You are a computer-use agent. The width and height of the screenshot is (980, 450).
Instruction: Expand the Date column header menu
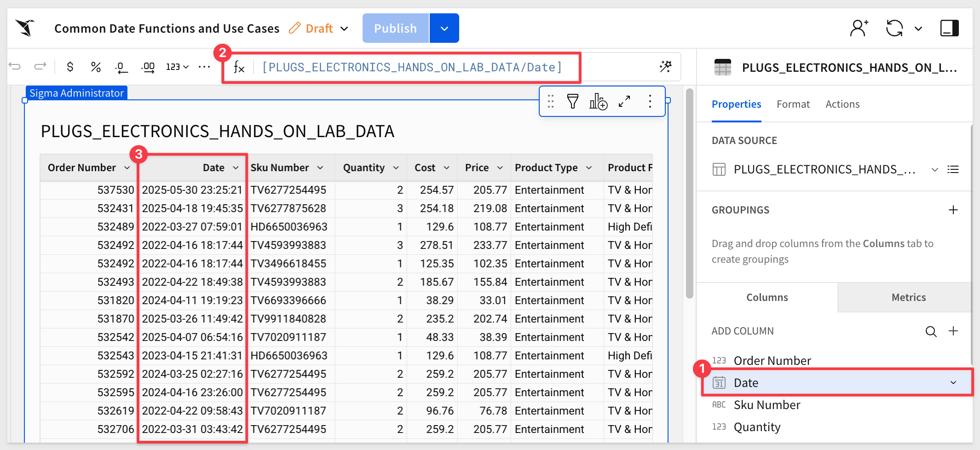236,168
